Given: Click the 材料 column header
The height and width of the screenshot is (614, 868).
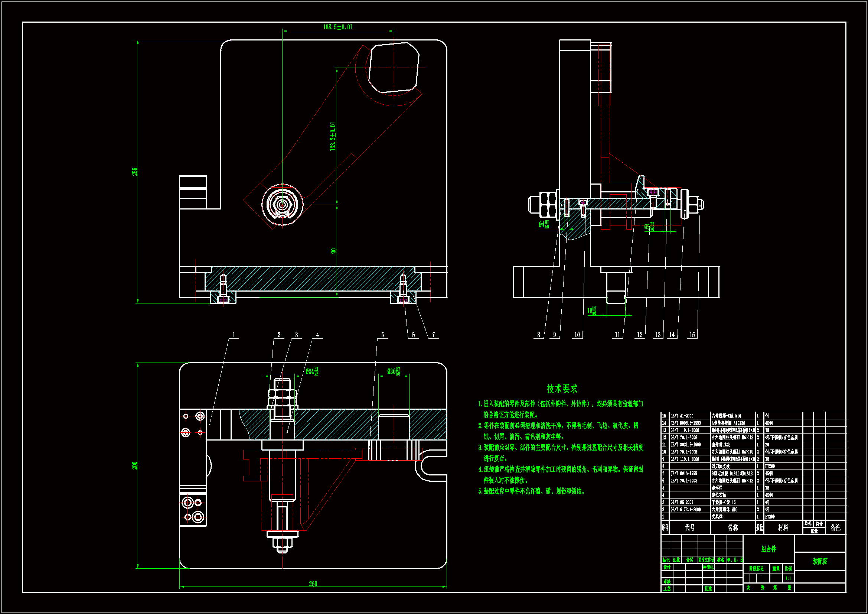Looking at the screenshot, I should pyautogui.click(x=783, y=527).
